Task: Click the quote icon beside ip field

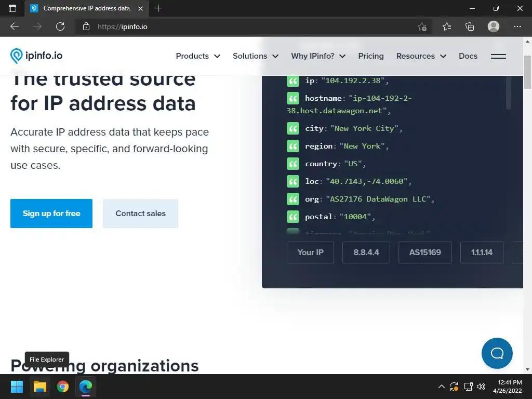Action: click(x=293, y=81)
